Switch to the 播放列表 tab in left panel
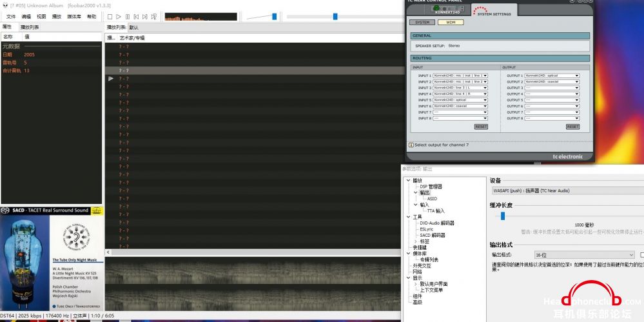This screenshot has height=322, width=644. coord(30,27)
